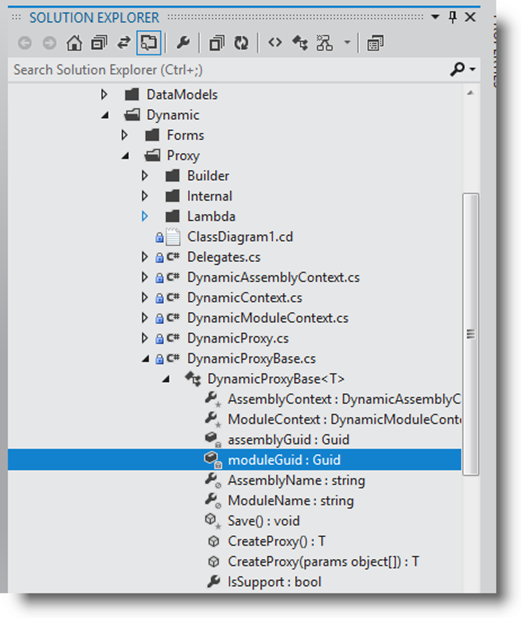Close the Solution Explorer panel
Image resolution: width=521 pixels, height=618 pixels.
[470, 17]
